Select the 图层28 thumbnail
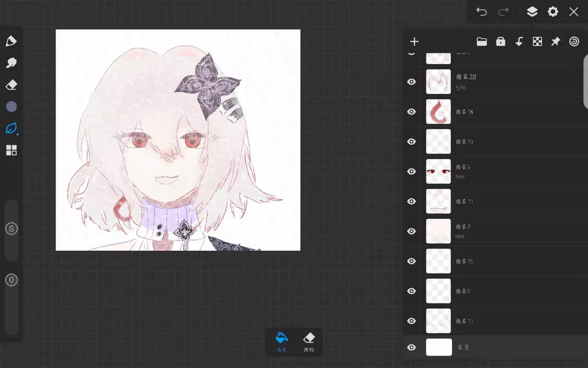588x368 pixels. [438, 82]
